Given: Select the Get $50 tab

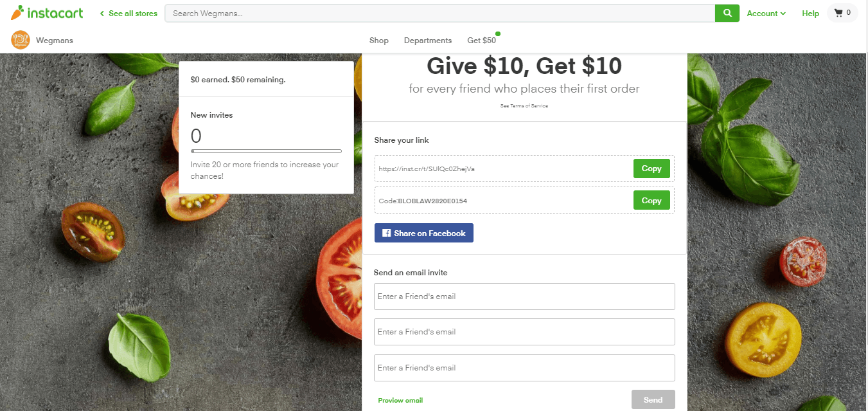Looking at the screenshot, I should pyautogui.click(x=481, y=41).
